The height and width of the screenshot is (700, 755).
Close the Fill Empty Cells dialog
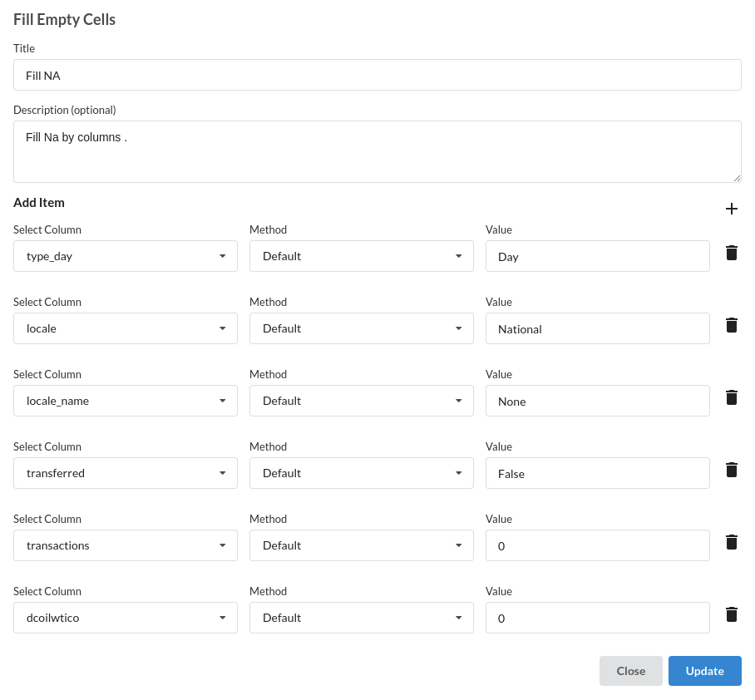point(631,671)
